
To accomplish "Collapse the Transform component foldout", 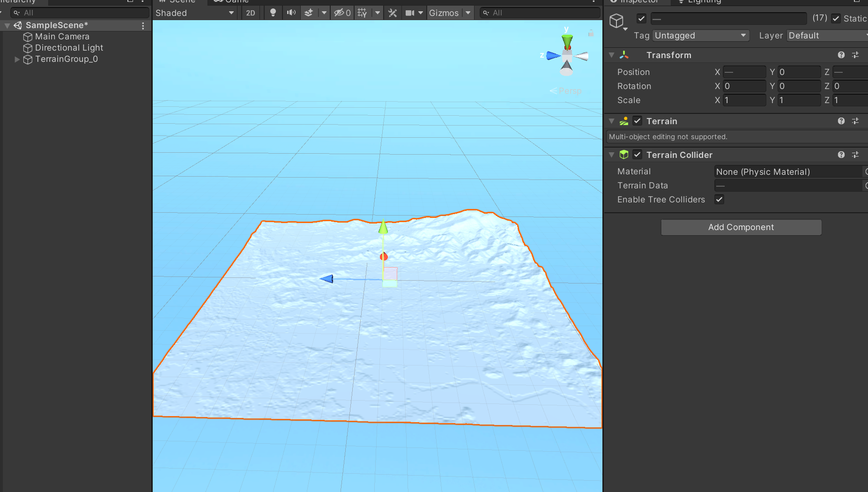I will tap(611, 55).
